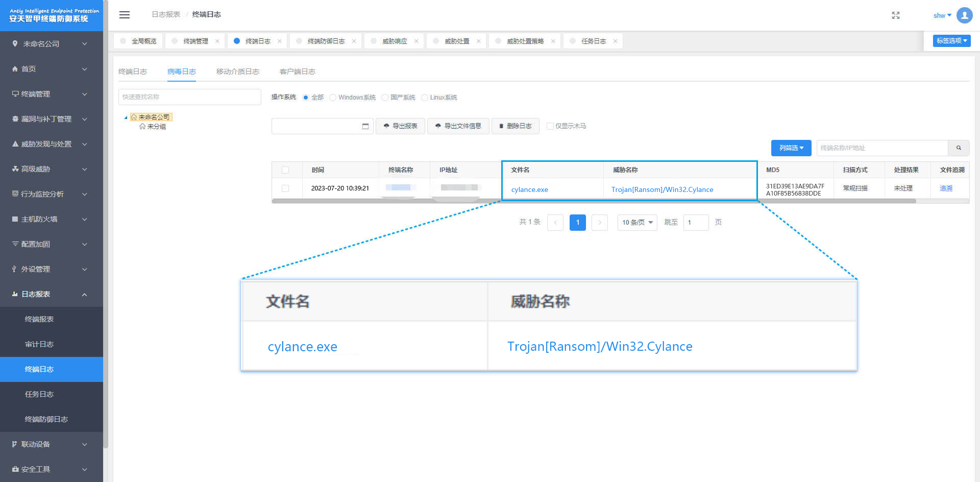Close the 威胁响应 tab

pos(416,41)
